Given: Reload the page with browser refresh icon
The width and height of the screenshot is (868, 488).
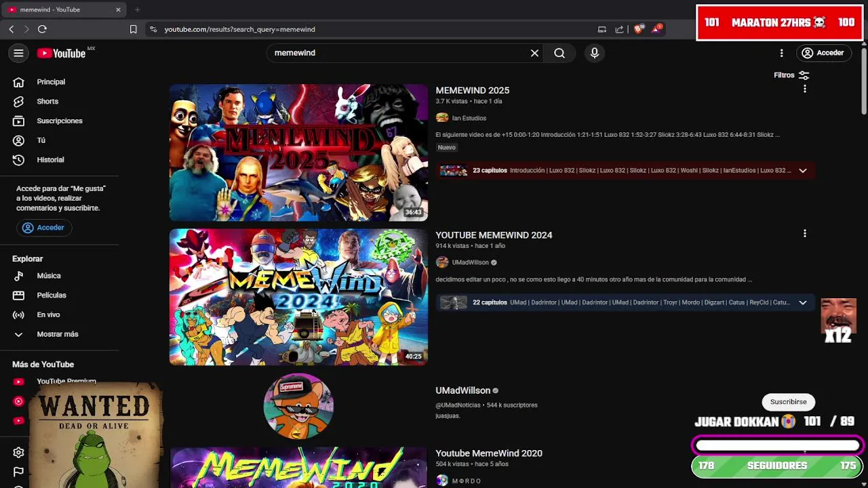Looking at the screenshot, I should tap(42, 29).
